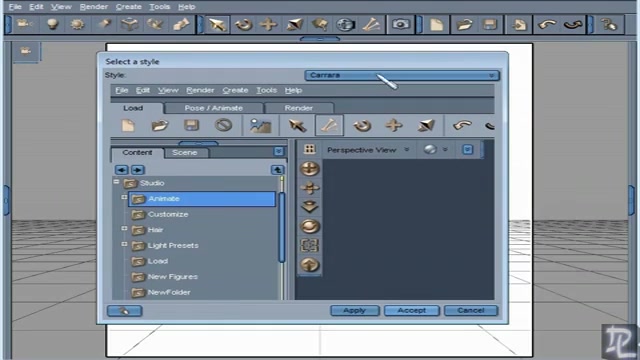Open a file with main toolbar folder icon
This screenshot has height=360, width=640.
click(464, 24)
